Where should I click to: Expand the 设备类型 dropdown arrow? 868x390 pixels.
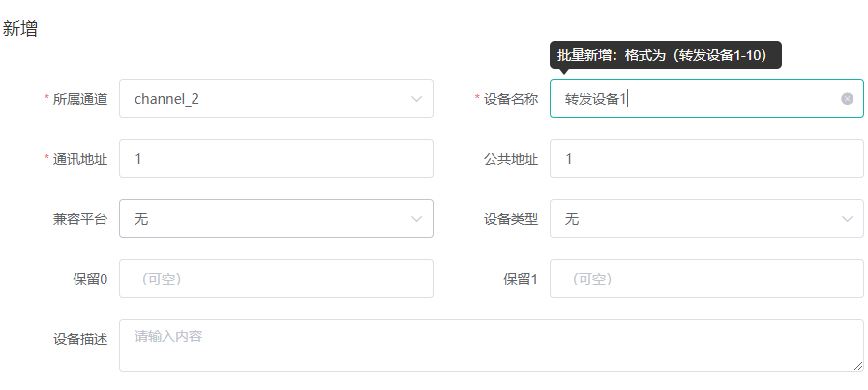point(847,219)
